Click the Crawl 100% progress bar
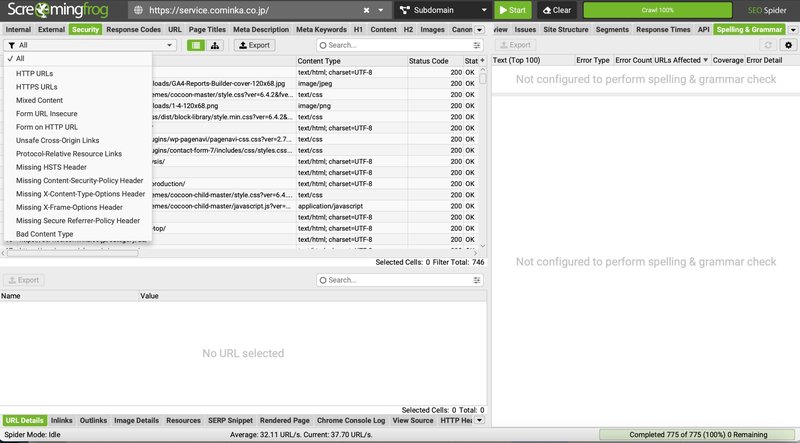The height and width of the screenshot is (443, 800). coord(628,10)
